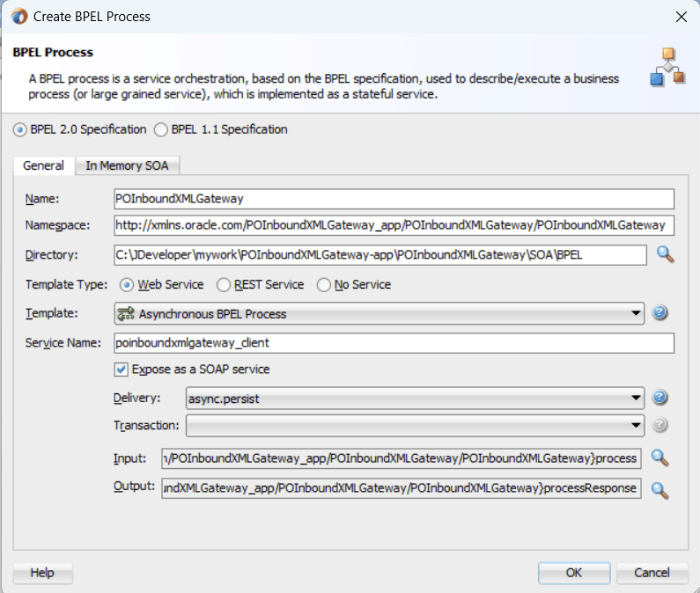Toggle Expose as a SOAP service checkbox
700x593 pixels.
pyautogui.click(x=121, y=370)
